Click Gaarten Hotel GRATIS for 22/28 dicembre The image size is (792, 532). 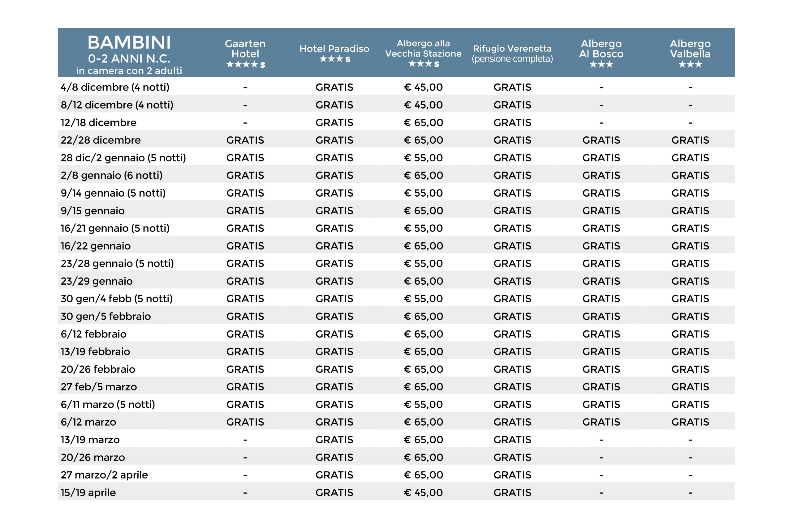[x=245, y=140]
